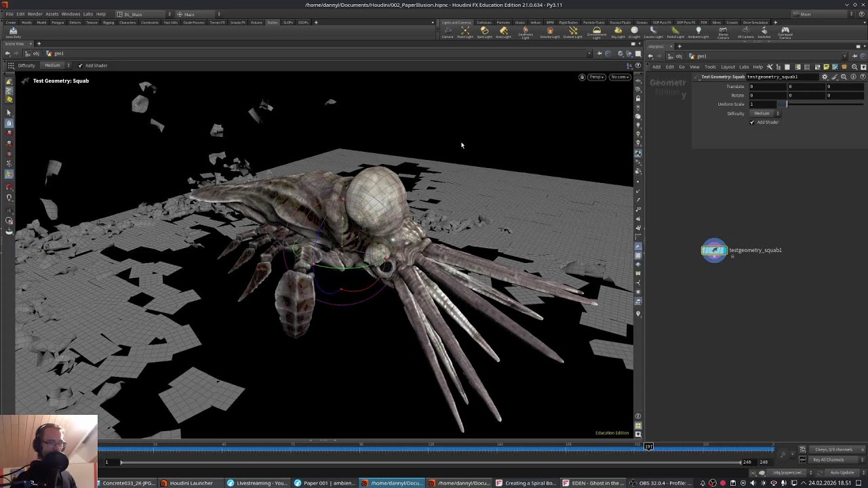The height and width of the screenshot is (488, 868).
Task: Open the DL_Main desktop selector
Action: pyautogui.click(x=143, y=14)
